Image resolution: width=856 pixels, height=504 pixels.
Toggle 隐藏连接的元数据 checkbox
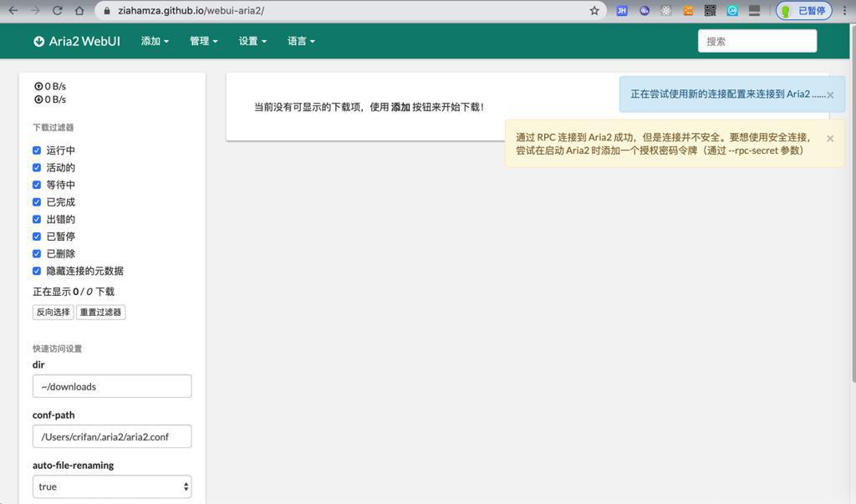click(x=37, y=271)
